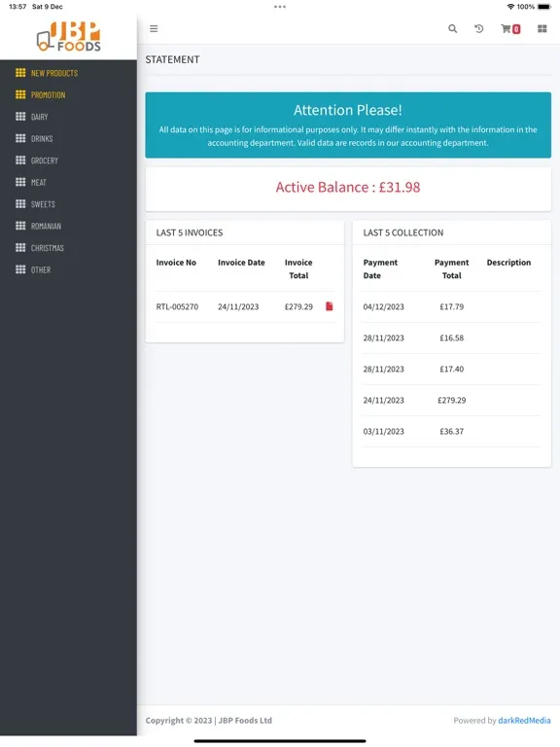Browse the Sweets category
The height and width of the screenshot is (747, 560).
[x=43, y=204]
